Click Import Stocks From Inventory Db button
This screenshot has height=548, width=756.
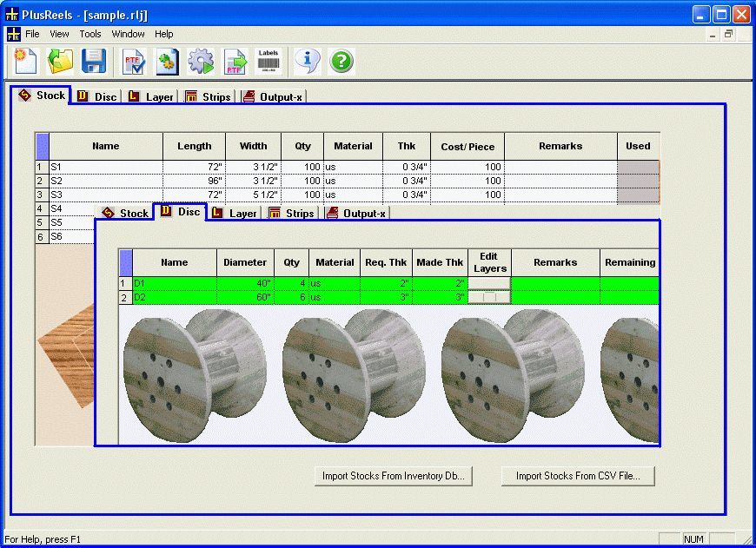[394, 476]
